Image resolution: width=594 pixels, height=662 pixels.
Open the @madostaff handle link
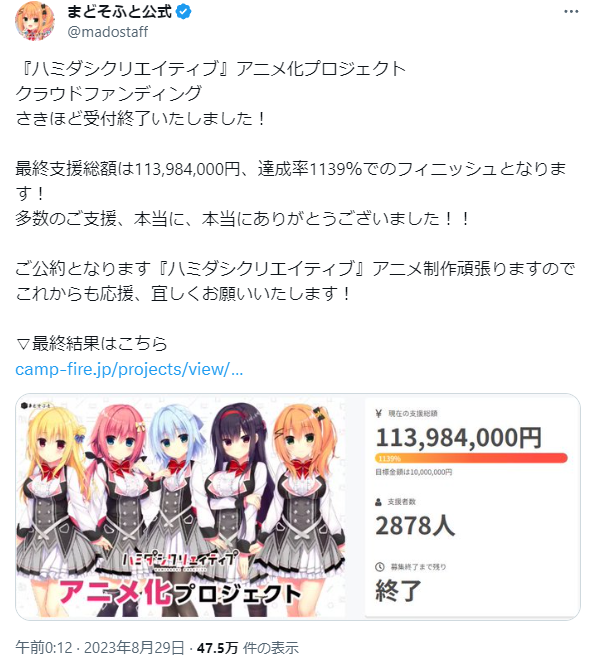[x=108, y=32]
